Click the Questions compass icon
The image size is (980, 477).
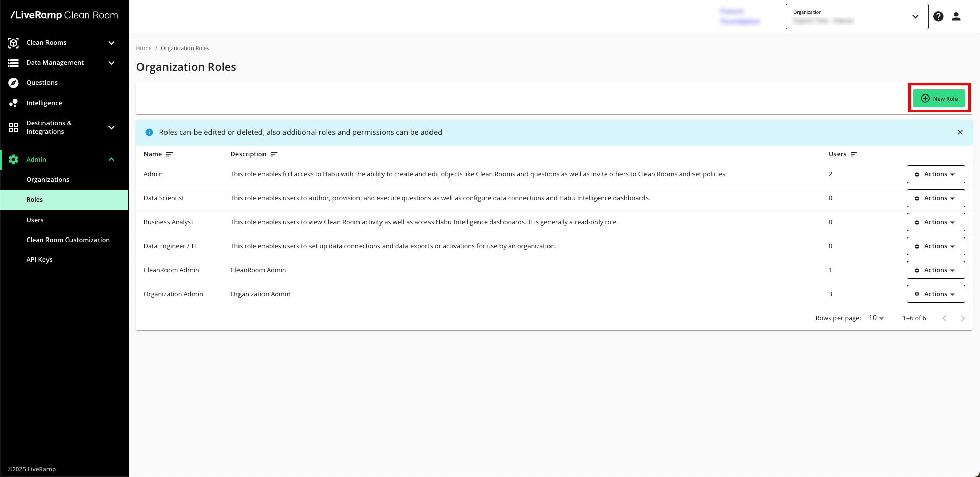pos(14,83)
